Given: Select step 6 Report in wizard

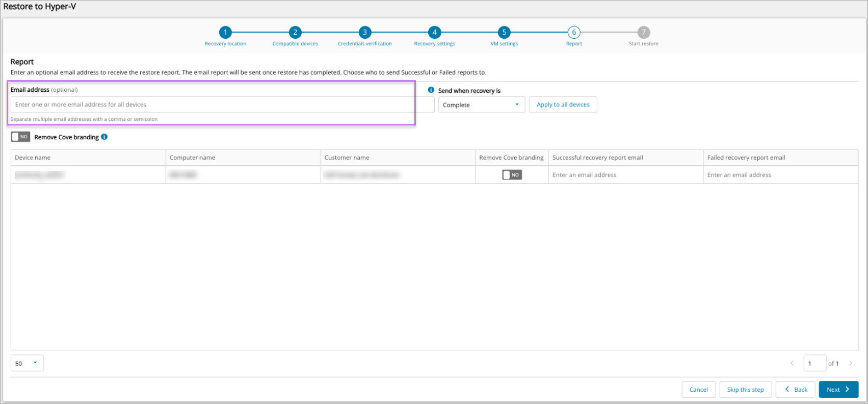Looking at the screenshot, I should point(574,32).
